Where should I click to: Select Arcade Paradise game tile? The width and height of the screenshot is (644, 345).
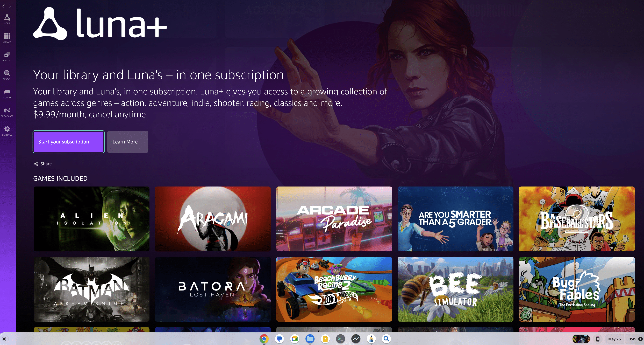tap(334, 219)
